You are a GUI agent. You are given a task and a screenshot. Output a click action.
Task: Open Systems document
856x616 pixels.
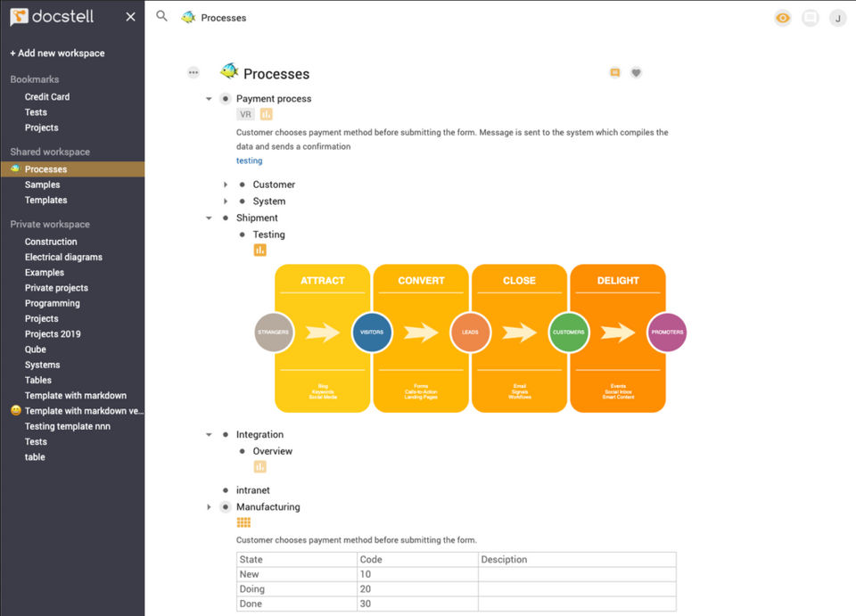pos(42,365)
